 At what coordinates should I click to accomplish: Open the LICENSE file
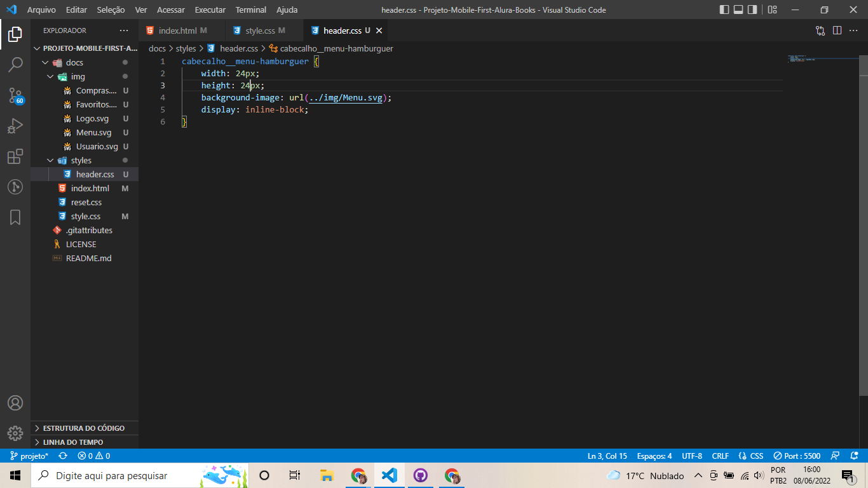point(85,244)
